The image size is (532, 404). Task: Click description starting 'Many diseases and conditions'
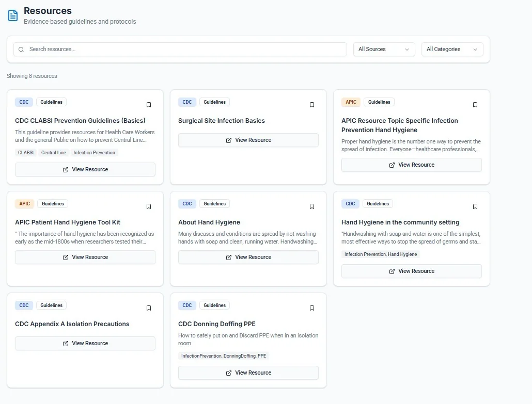click(x=248, y=237)
